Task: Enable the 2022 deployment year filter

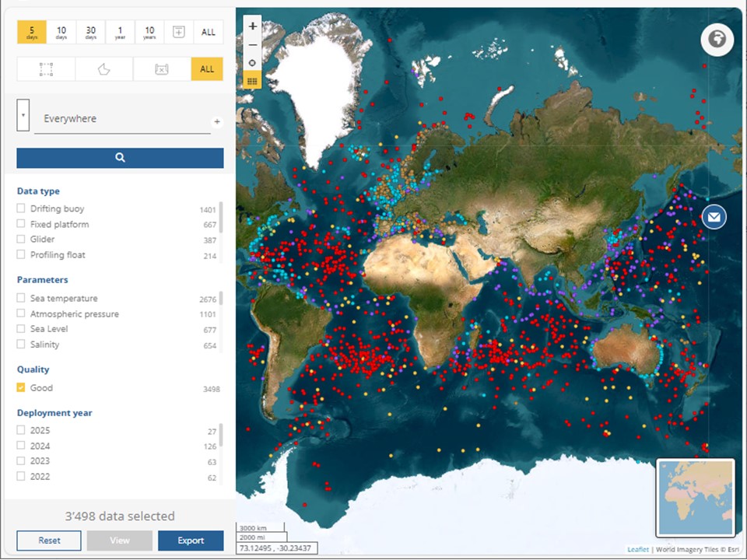Action: tap(21, 476)
